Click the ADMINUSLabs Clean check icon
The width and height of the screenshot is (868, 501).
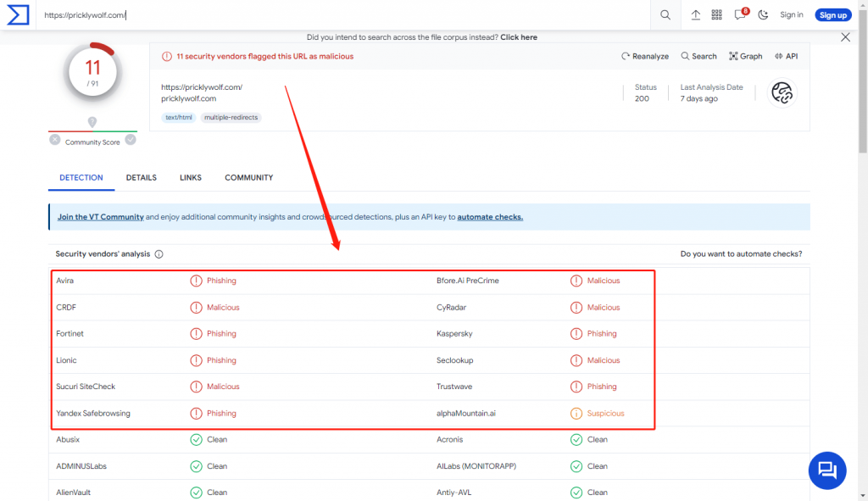(x=196, y=466)
